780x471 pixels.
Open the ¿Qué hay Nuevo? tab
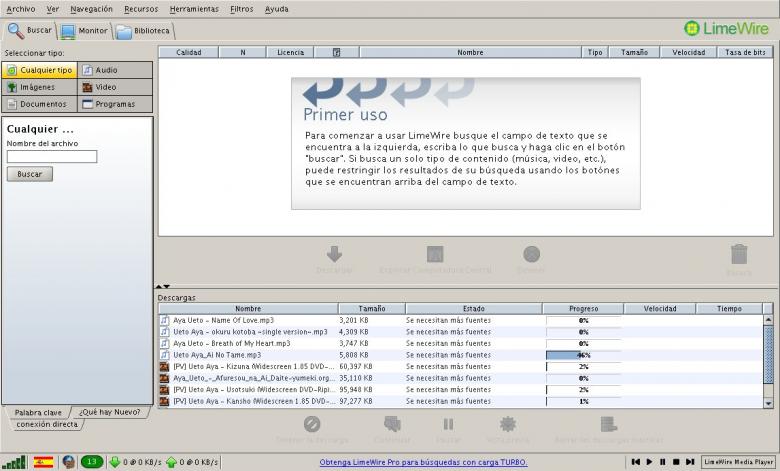point(110,412)
